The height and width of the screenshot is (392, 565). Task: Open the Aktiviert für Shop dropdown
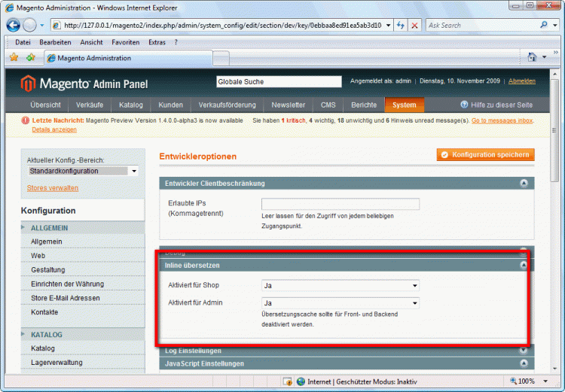[340, 286]
